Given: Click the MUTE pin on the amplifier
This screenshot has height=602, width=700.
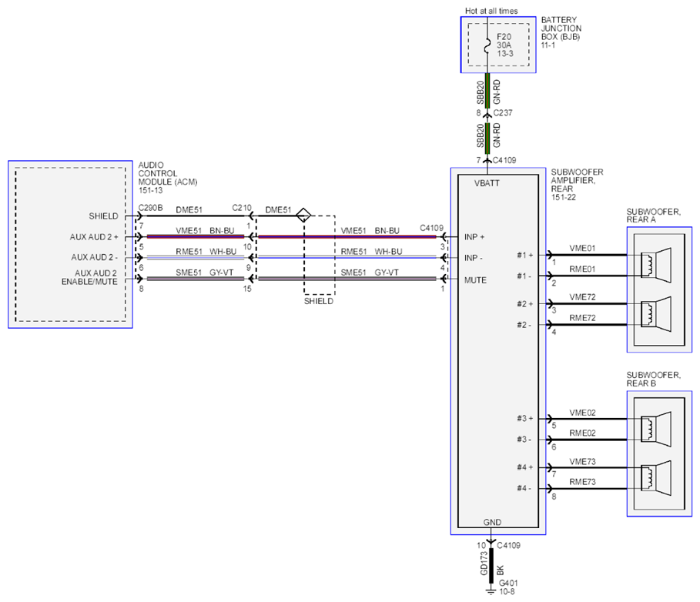Looking at the screenshot, I should (475, 279).
